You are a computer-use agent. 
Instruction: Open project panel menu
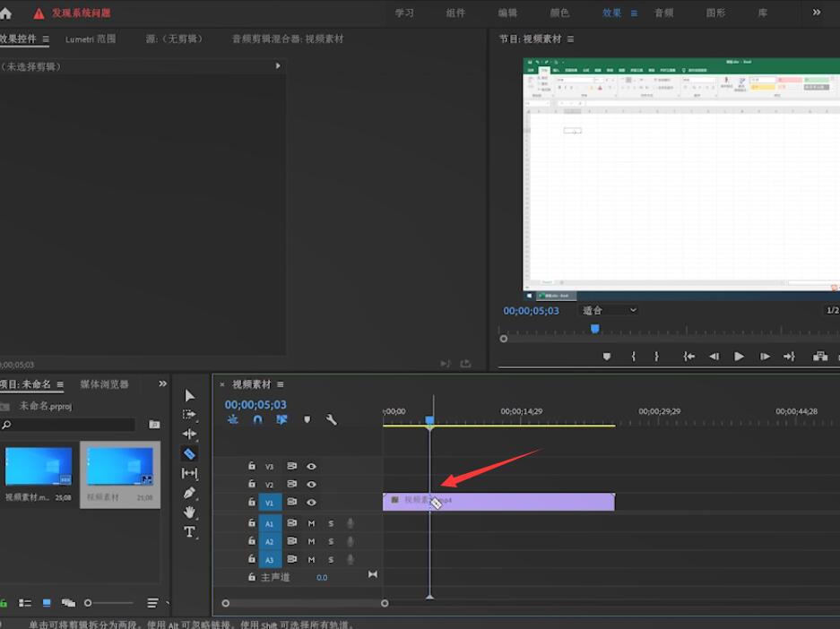click(60, 384)
